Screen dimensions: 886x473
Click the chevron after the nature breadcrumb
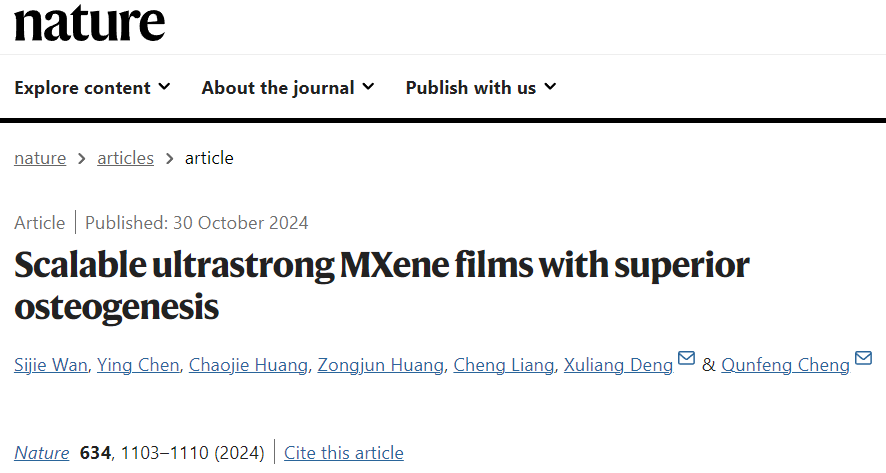tap(82, 158)
